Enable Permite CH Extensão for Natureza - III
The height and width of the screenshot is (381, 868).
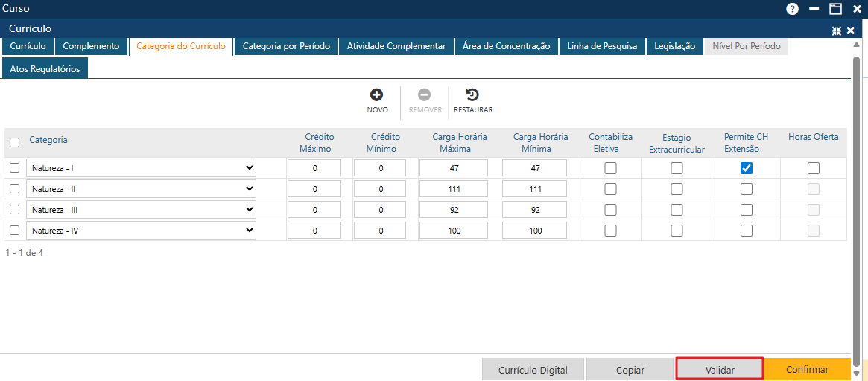pos(747,210)
